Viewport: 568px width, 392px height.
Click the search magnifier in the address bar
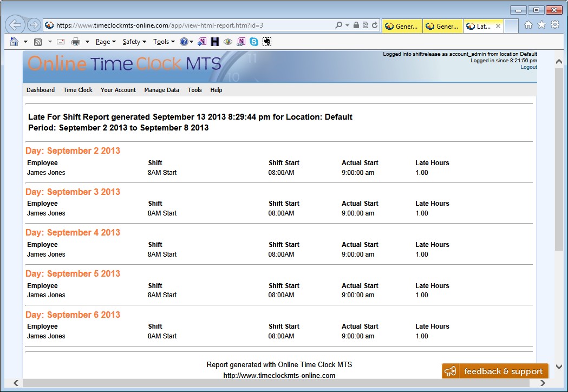339,25
